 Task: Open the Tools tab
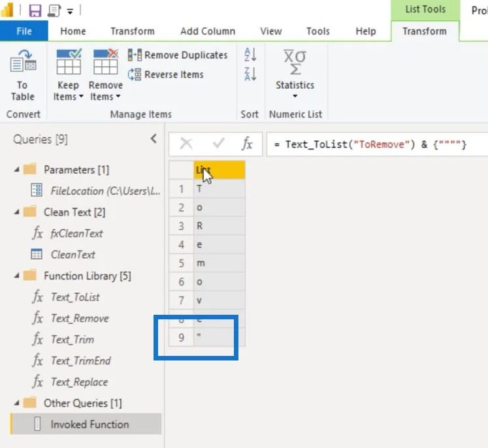tap(317, 31)
